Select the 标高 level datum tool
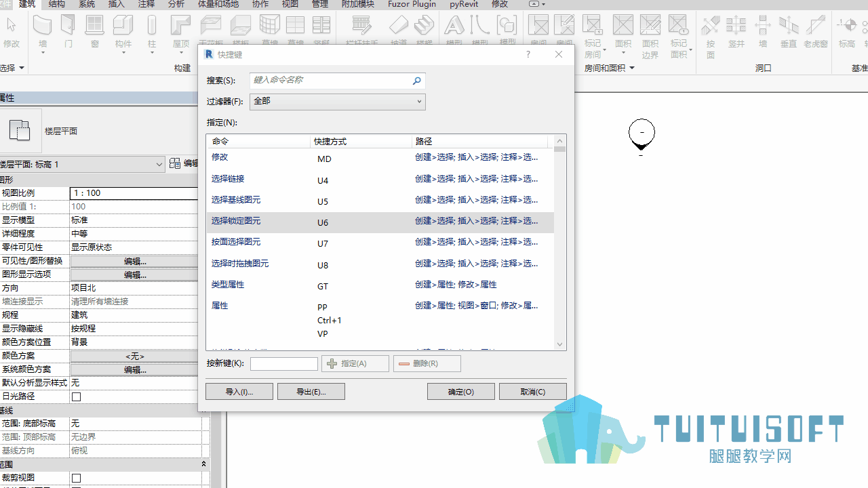Viewport: 868px width, 488px height. tap(847, 31)
